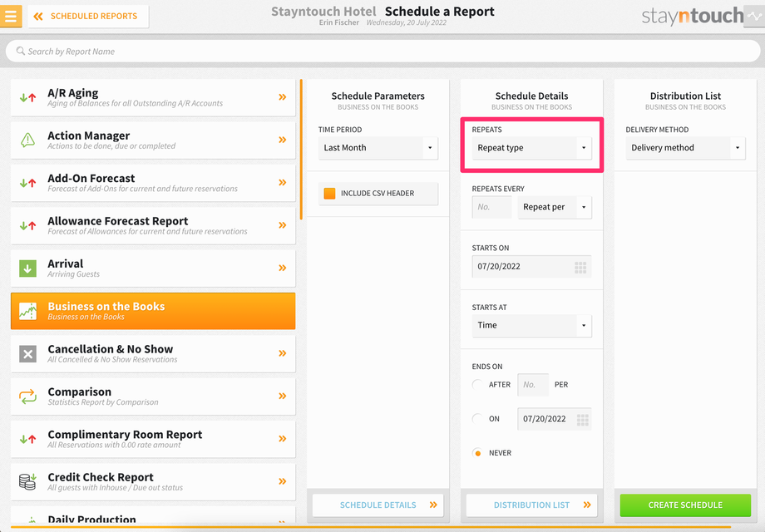
Task: Click the Cancellation & No Show chevron
Action: (x=283, y=353)
